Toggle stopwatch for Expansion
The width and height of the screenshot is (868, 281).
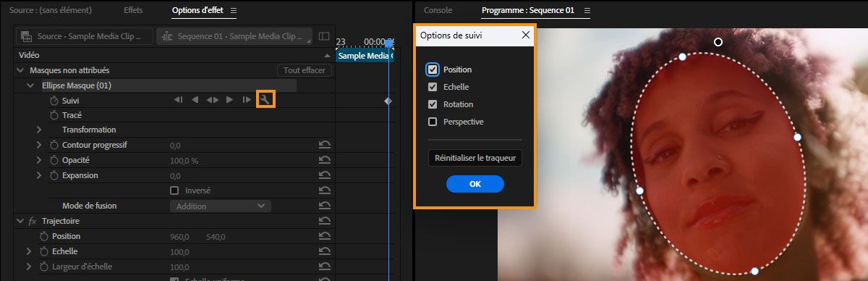click(54, 175)
